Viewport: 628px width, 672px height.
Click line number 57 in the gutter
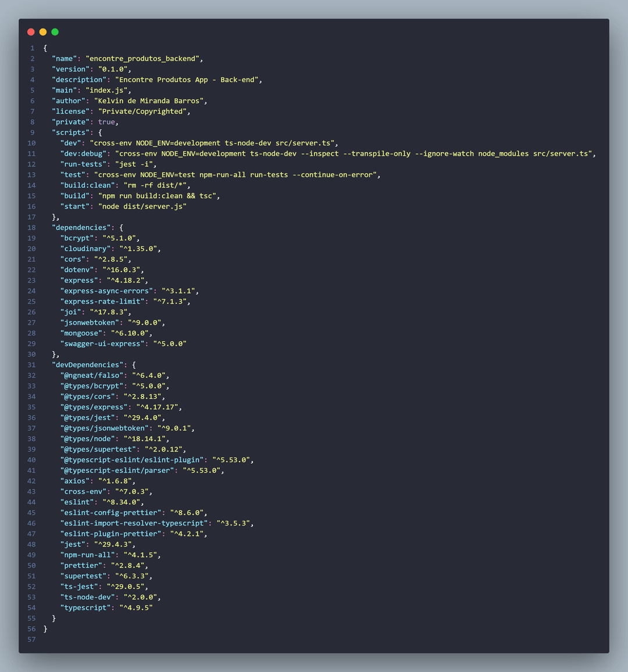point(32,639)
